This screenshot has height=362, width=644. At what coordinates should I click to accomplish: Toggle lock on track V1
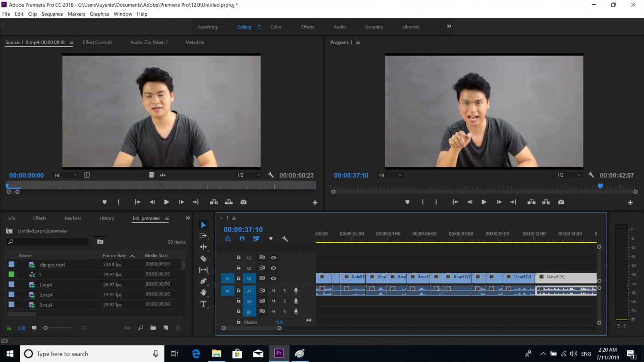(x=239, y=278)
